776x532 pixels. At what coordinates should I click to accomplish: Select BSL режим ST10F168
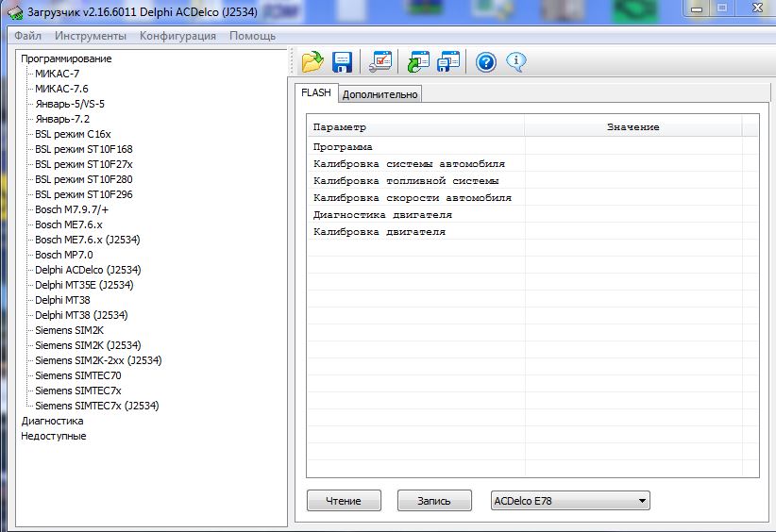84,149
